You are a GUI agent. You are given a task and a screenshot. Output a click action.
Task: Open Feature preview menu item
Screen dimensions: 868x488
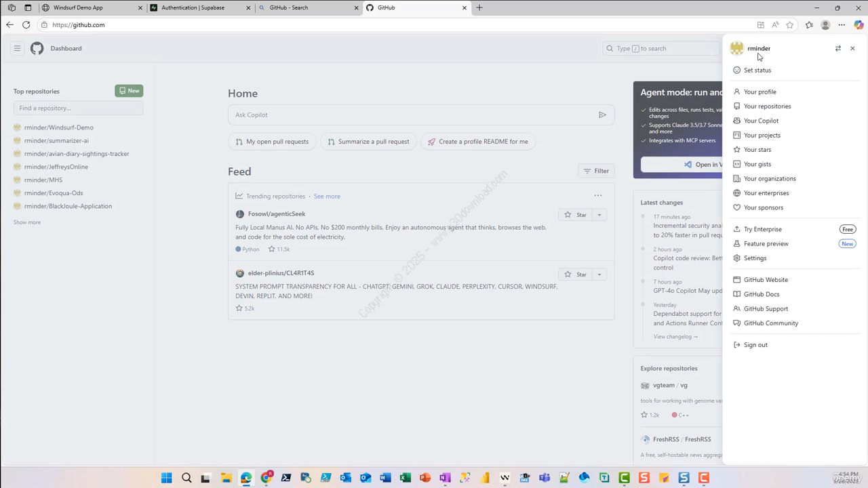794,243
